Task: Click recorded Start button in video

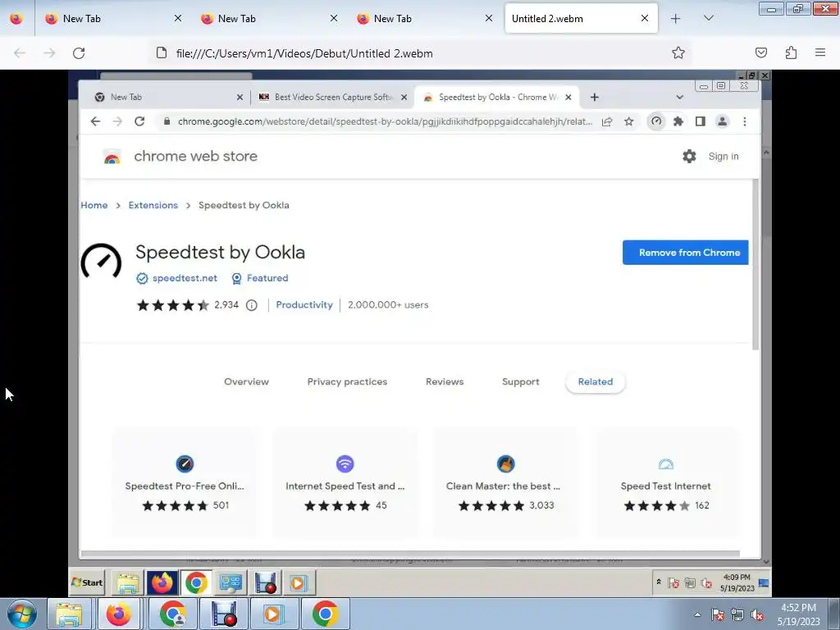Action: [87, 582]
